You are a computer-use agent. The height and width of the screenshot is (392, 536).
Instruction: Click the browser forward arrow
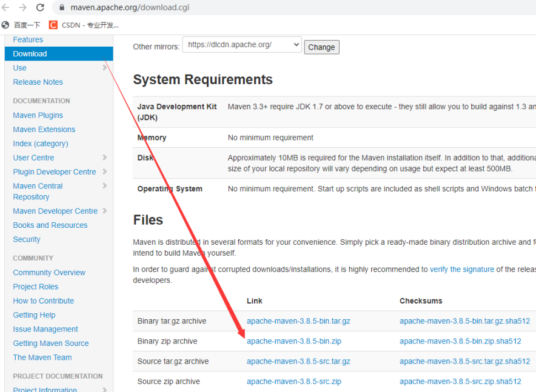[x=22, y=8]
